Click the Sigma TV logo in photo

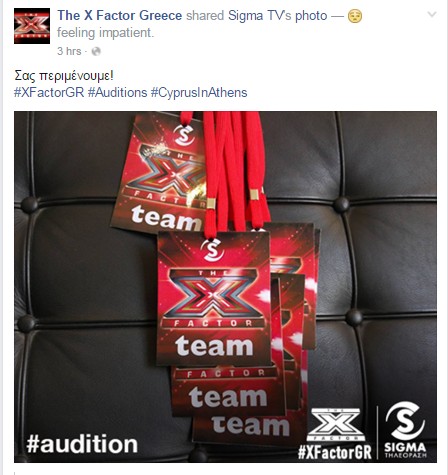[x=405, y=430]
